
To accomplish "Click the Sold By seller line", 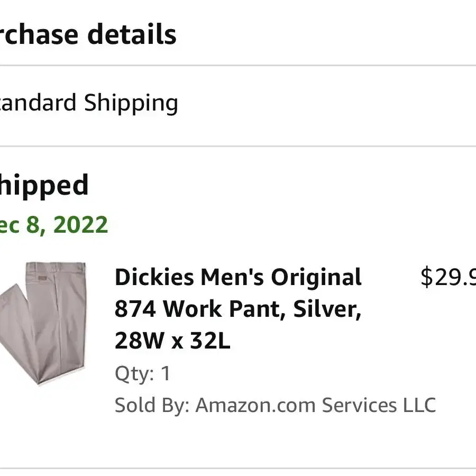I will tap(276, 405).
